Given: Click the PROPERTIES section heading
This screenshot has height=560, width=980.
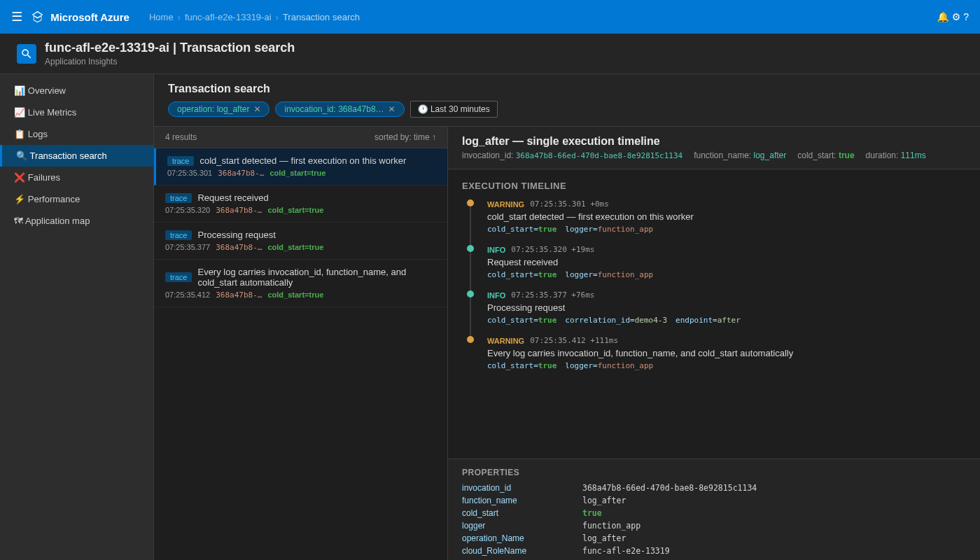Looking at the screenshot, I should pos(491,472).
